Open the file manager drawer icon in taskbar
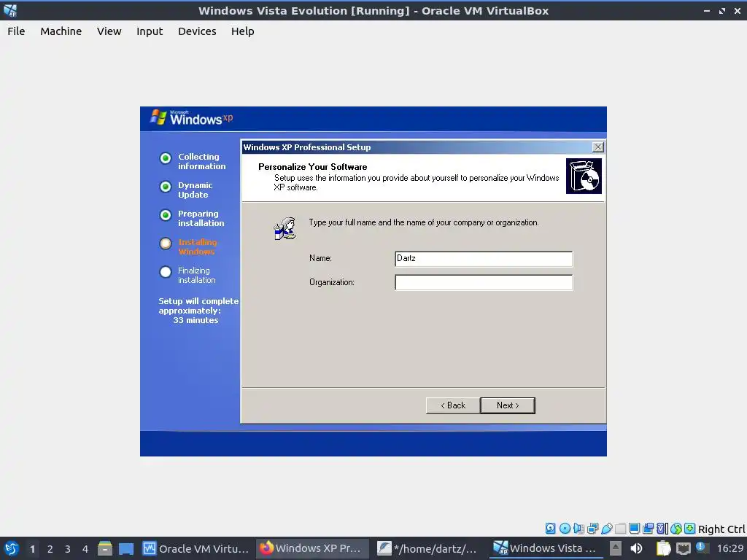The width and height of the screenshot is (747, 560). [105, 548]
